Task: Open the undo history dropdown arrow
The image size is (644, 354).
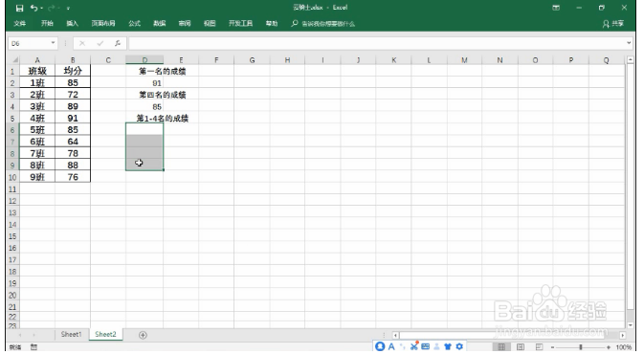Action: click(42, 9)
